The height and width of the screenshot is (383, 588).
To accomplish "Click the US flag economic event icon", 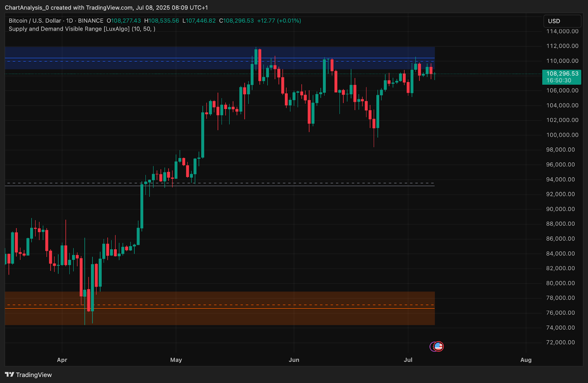I will point(438,346).
